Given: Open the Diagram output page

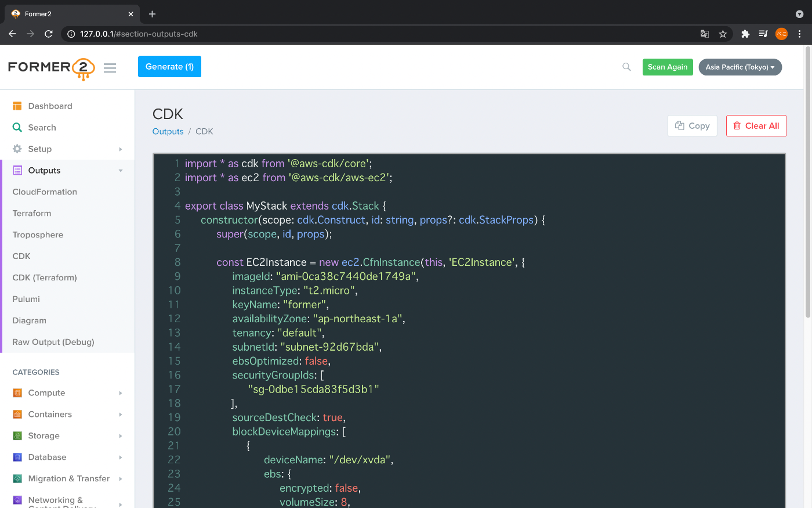Looking at the screenshot, I should (30, 320).
